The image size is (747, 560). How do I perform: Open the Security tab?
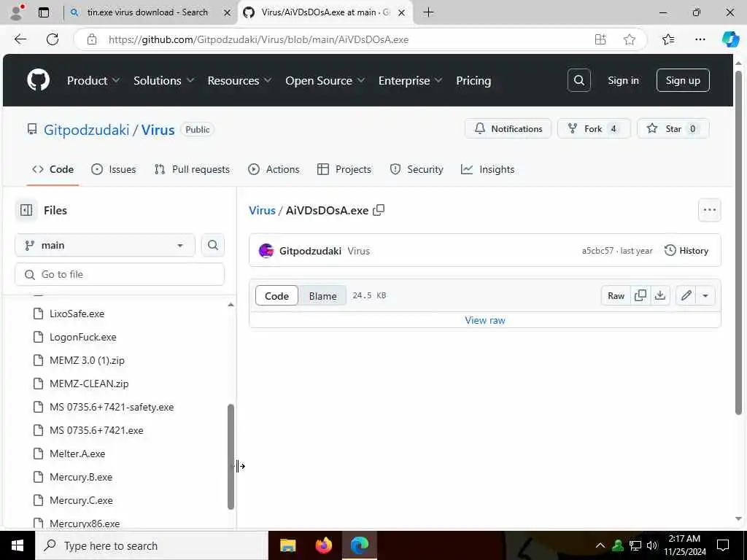click(x=417, y=169)
